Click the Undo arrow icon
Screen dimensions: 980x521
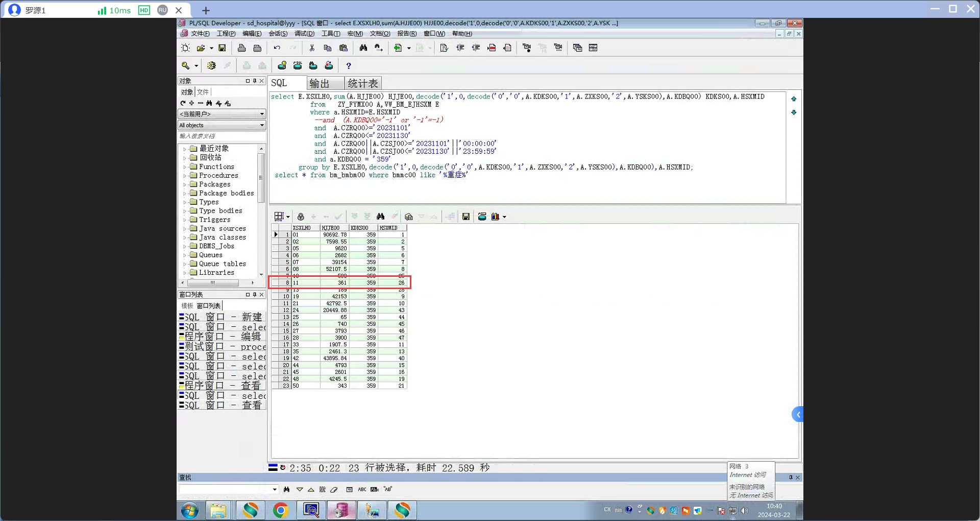277,48
